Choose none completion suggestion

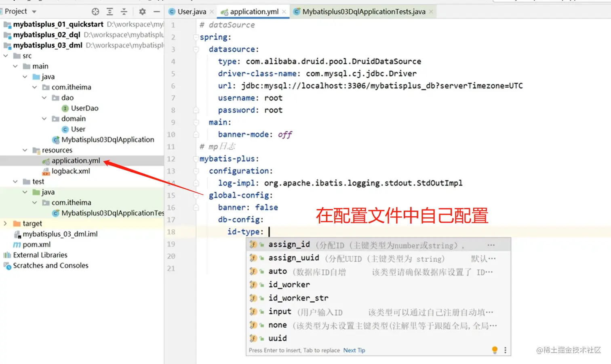tap(378, 325)
